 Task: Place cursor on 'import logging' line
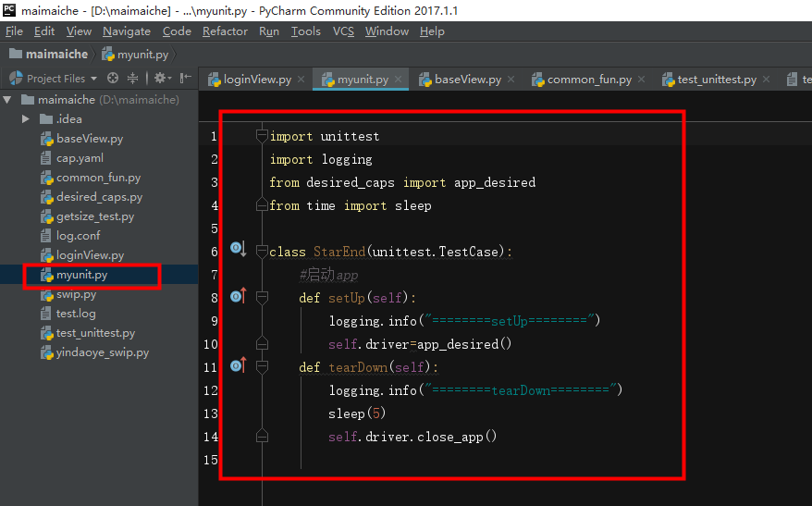click(321, 159)
